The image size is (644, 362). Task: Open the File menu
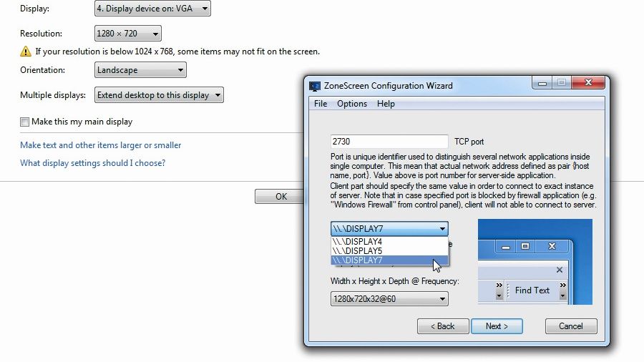(321, 104)
